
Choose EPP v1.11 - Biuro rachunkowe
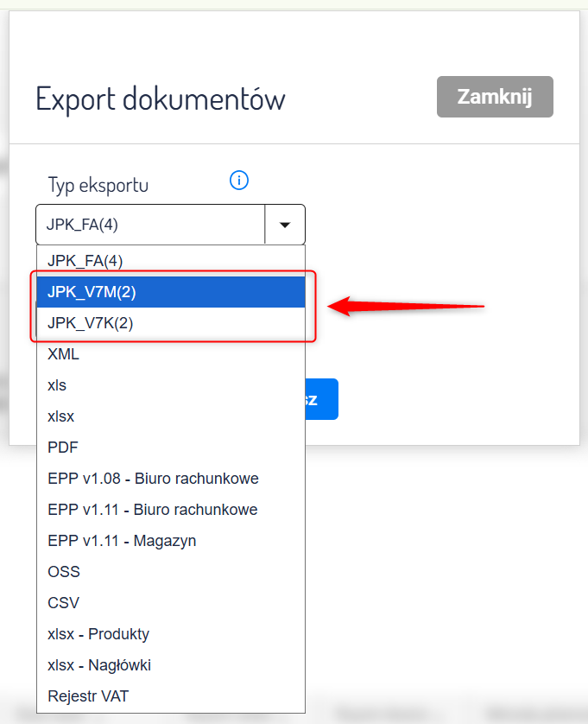(170, 510)
